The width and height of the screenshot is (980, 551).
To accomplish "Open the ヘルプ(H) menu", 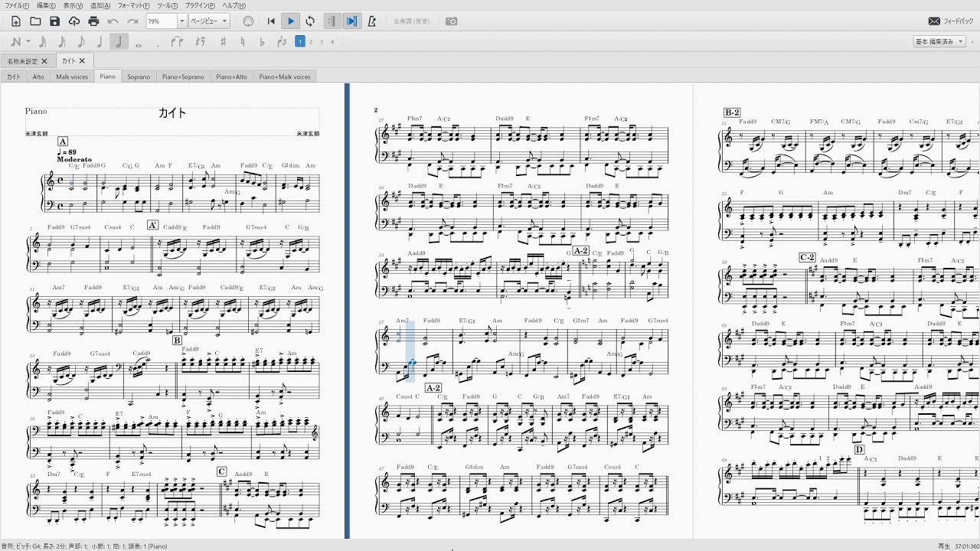I will click(x=234, y=5).
